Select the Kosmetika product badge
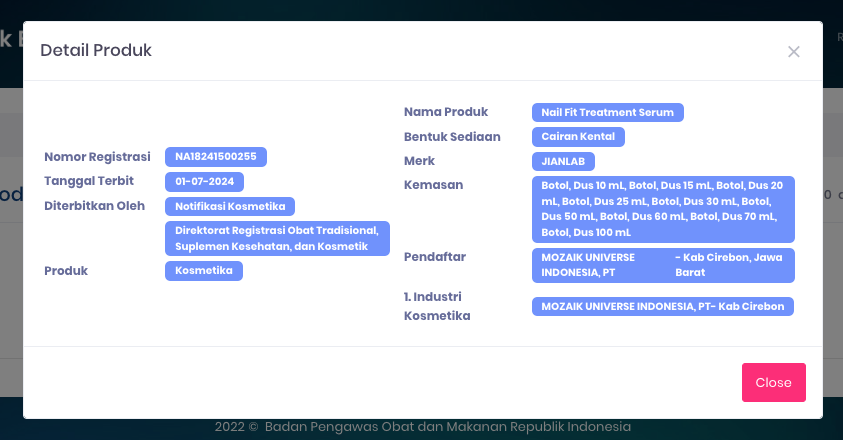843x440 pixels. tap(204, 271)
